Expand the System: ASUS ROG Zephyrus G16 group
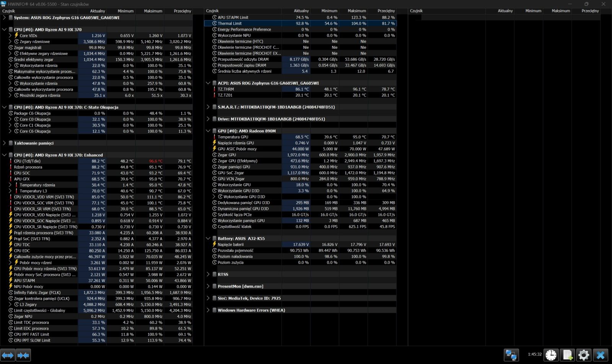 click(x=5, y=18)
